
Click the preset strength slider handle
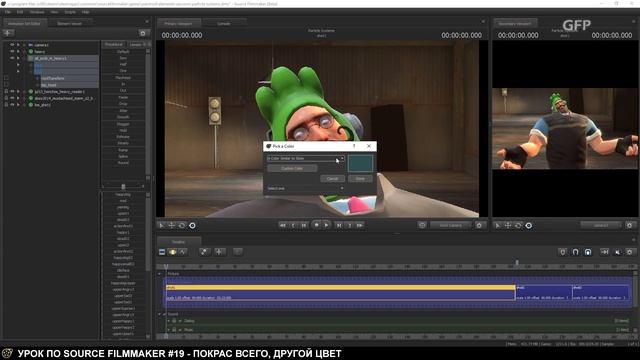[x=123, y=187]
